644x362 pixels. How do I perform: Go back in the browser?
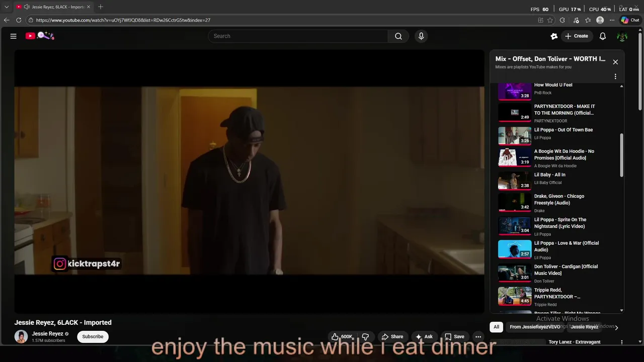(7, 20)
